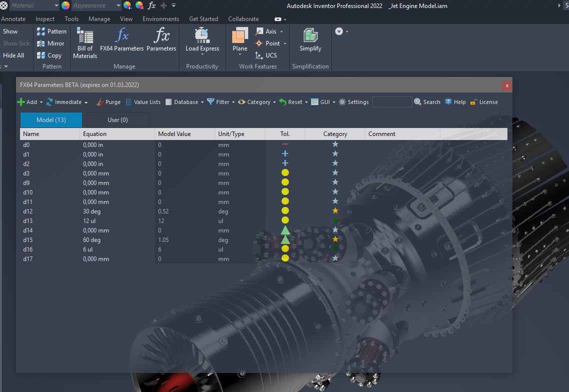Expand the Immediate update dropdown
This screenshot has width=569, height=392.
click(86, 102)
